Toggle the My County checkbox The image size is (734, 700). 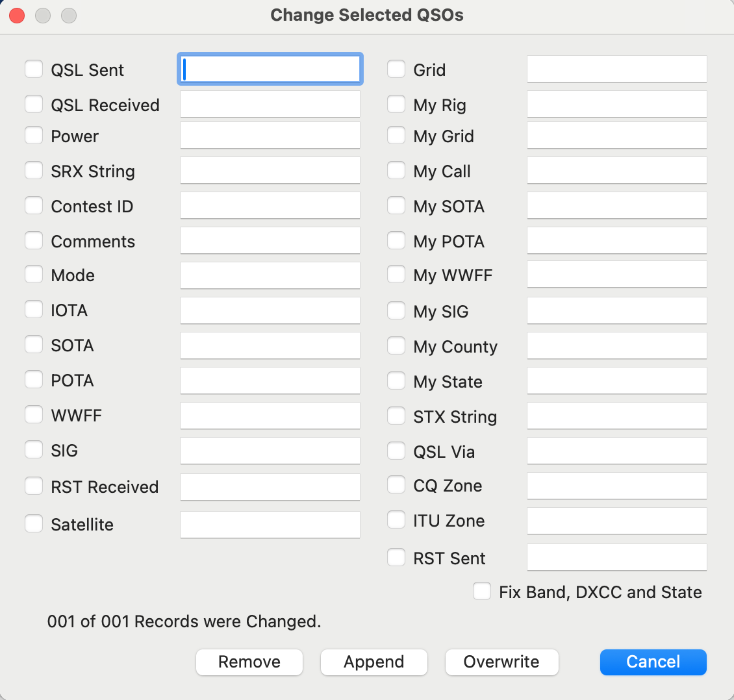pyautogui.click(x=396, y=345)
